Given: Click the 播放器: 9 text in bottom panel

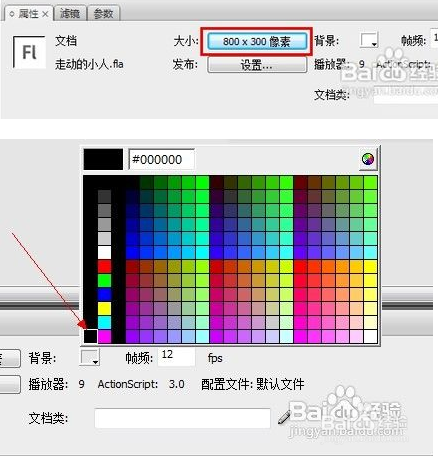Looking at the screenshot, I should (x=56, y=384).
